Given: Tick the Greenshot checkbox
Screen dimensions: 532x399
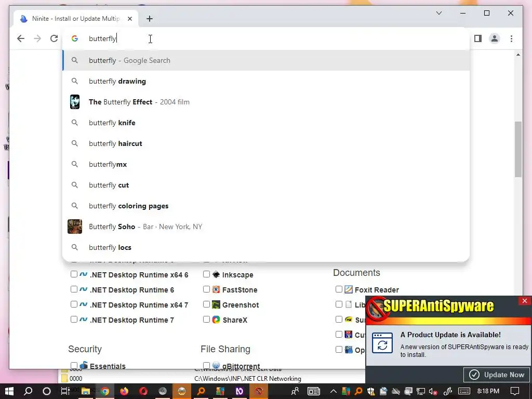Looking at the screenshot, I should [206, 304].
